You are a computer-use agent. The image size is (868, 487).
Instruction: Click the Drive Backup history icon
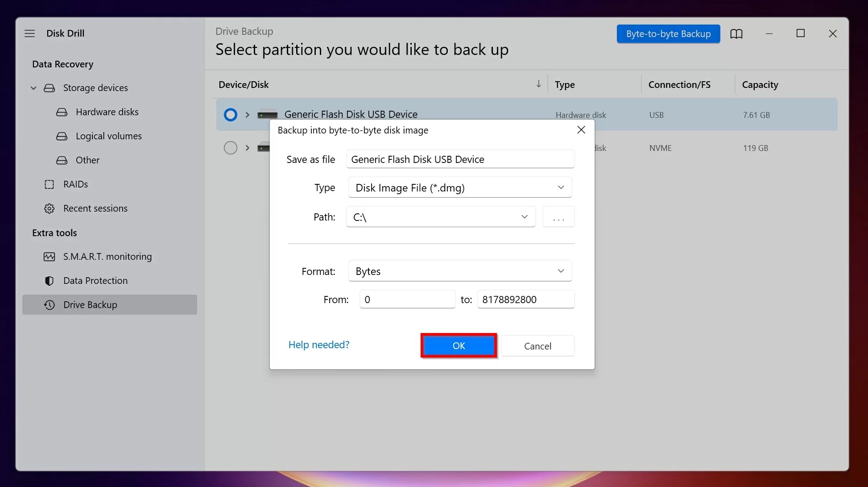pyautogui.click(x=49, y=304)
